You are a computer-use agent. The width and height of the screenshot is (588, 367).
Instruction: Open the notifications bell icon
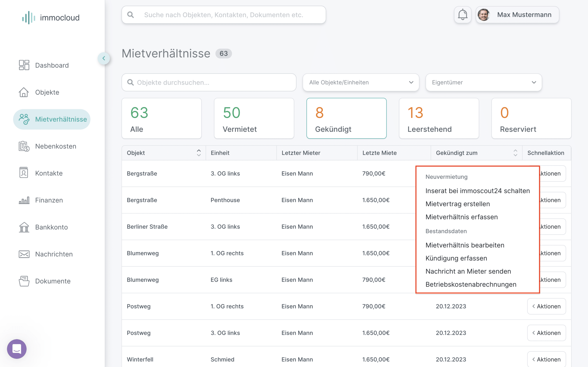tap(462, 15)
